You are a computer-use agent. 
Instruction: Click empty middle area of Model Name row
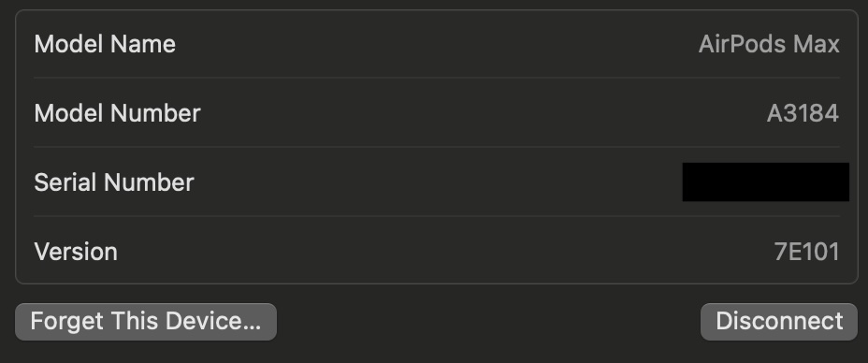click(438, 44)
